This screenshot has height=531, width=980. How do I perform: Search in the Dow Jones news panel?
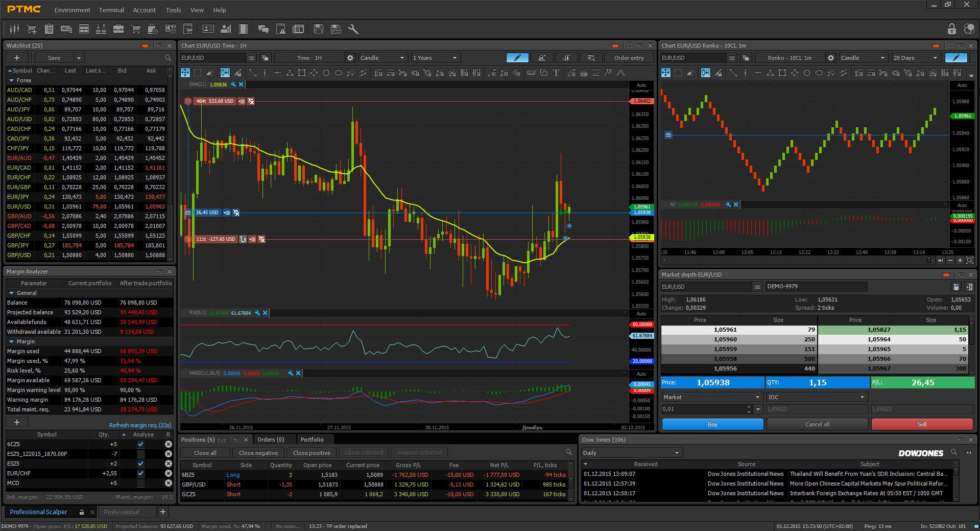point(953,452)
